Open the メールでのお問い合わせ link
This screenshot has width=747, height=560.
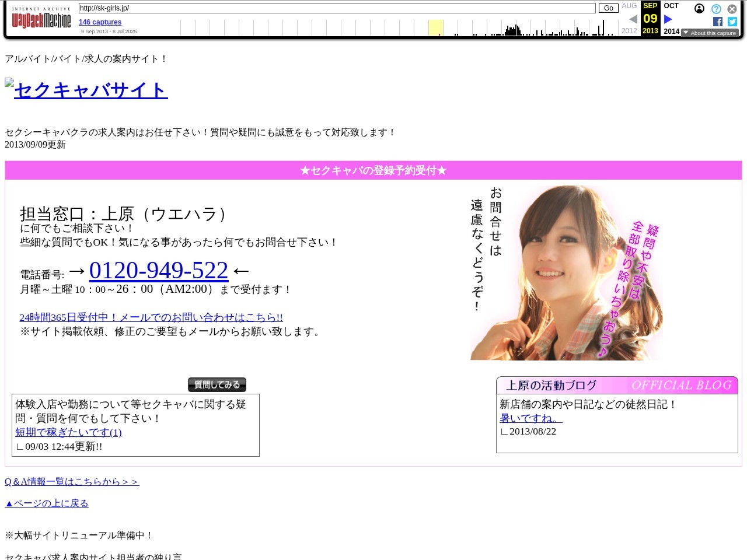coord(151,317)
